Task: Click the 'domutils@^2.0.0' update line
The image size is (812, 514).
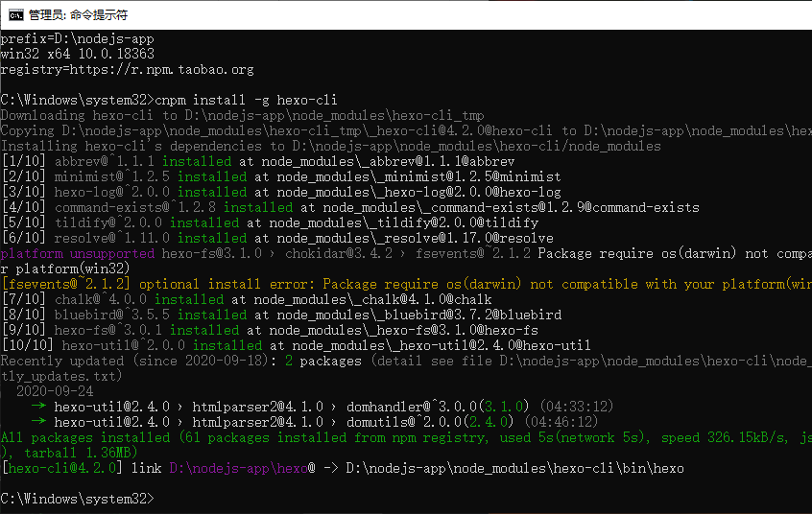Action: pyautogui.click(x=315, y=422)
